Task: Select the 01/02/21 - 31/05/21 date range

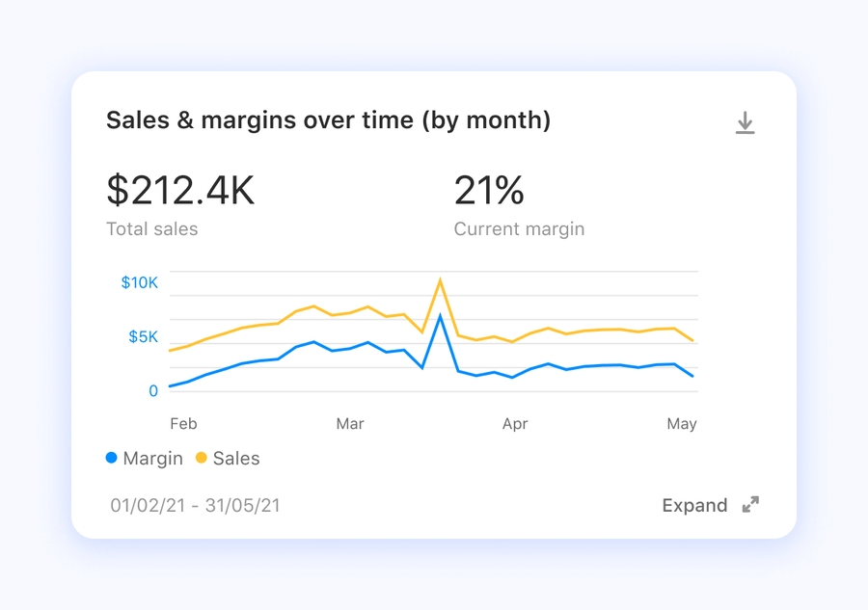Action: click(x=195, y=505)
